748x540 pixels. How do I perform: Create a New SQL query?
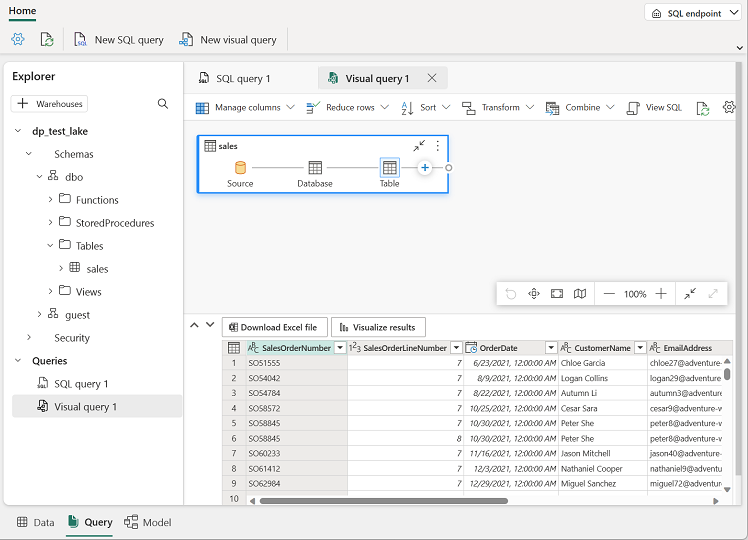pos(119,40)
